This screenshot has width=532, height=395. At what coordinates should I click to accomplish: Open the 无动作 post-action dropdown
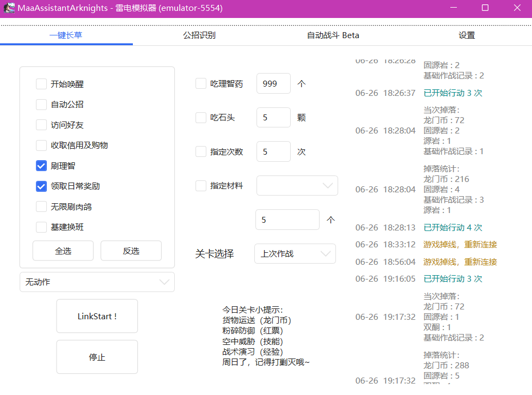(97, 282)
